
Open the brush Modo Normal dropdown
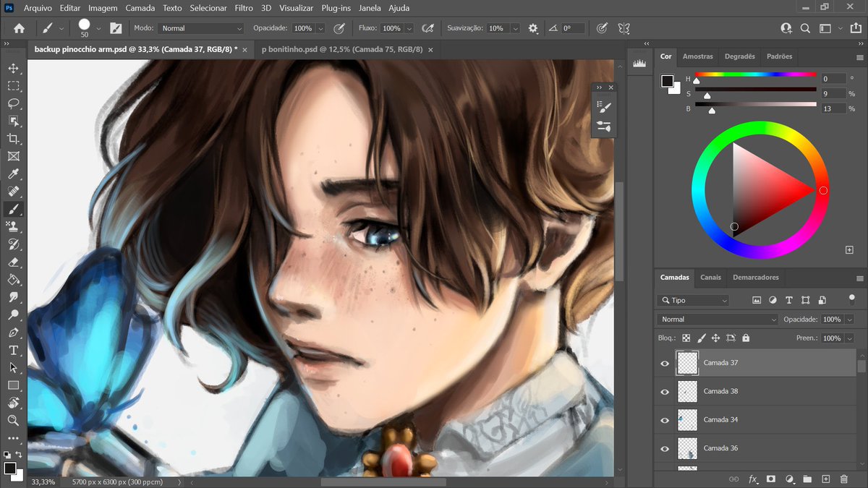[x=200, y=28]
